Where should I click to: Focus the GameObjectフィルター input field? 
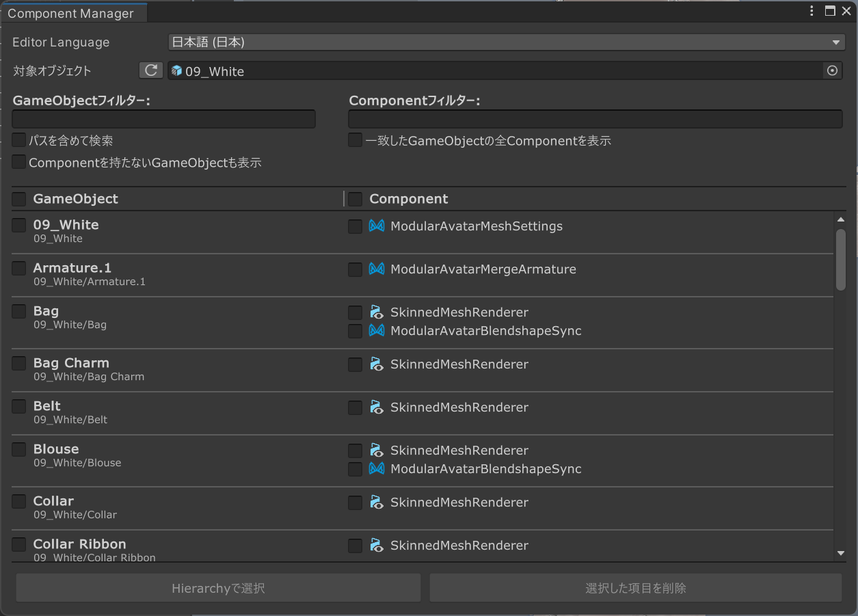164,119
